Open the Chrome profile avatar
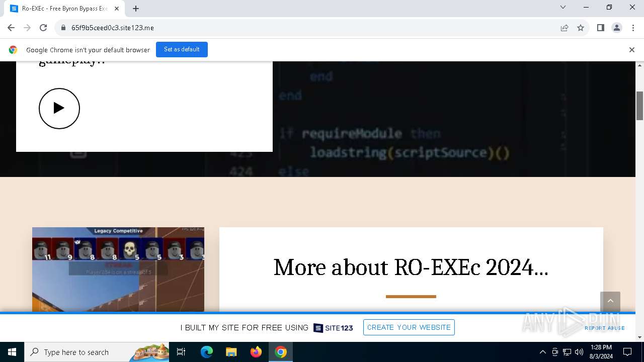 [617, 28]
